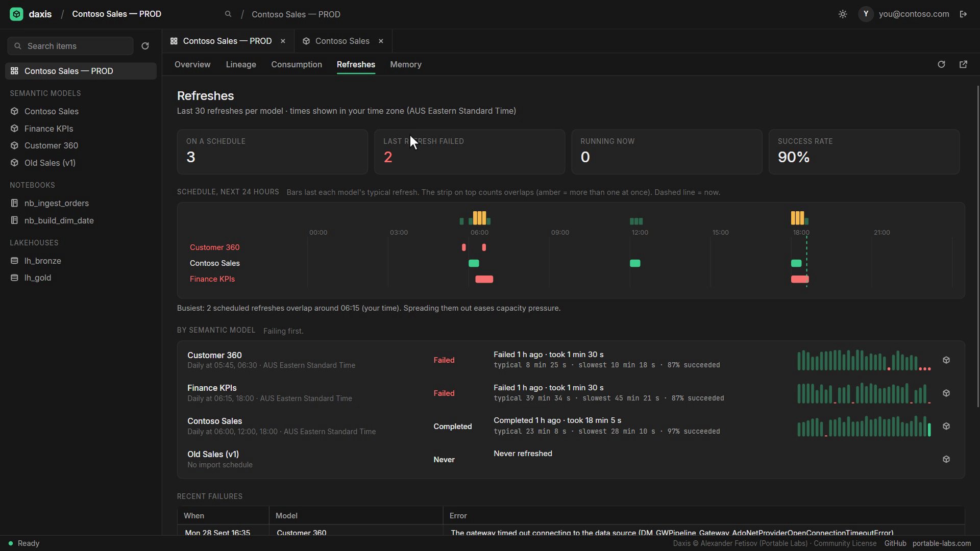Switch to the Contoso Sales document tab
Image resolution: width=980 pixels, height=551 pixels.
point(342,41)
